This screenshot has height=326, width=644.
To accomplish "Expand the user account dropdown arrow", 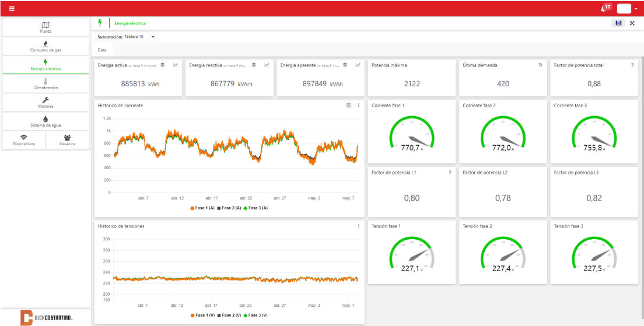I will pyautogui.click(x=636, y=9).
